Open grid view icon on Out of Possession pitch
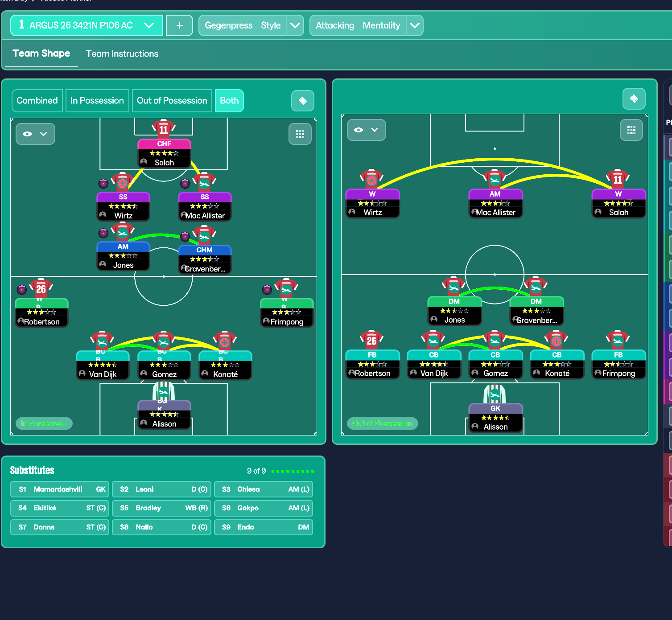This screenshot has height=620, width=672. pos(631,130)
